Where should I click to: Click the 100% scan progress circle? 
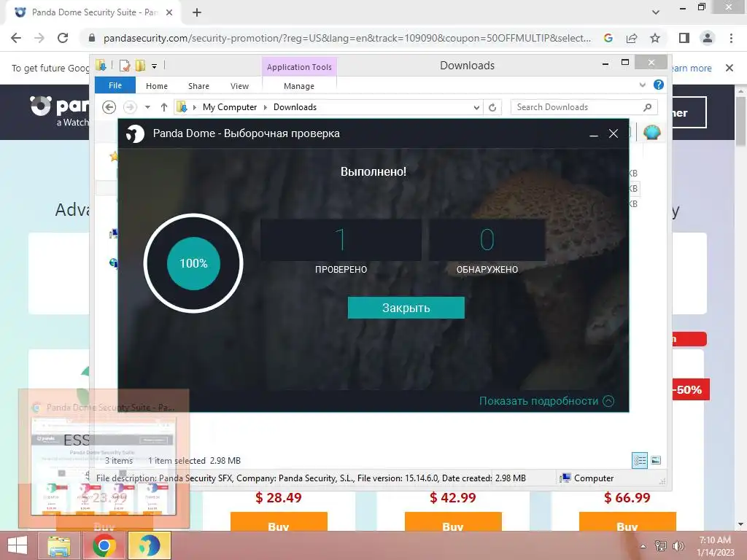[x=193, y=263]
